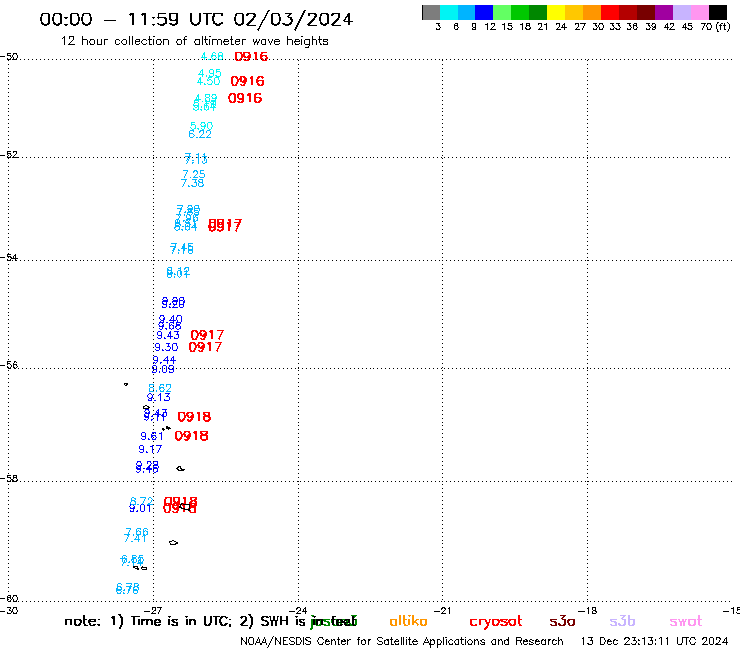Click the wave height value '7.25'
740x650 pixels.
[194, 174]
